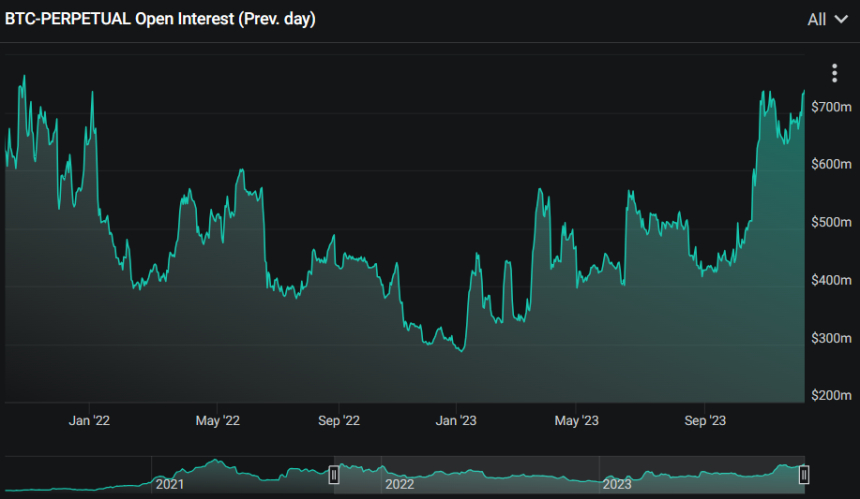
Task: Select the May '22 x-axis label
Action: (217, 420)
